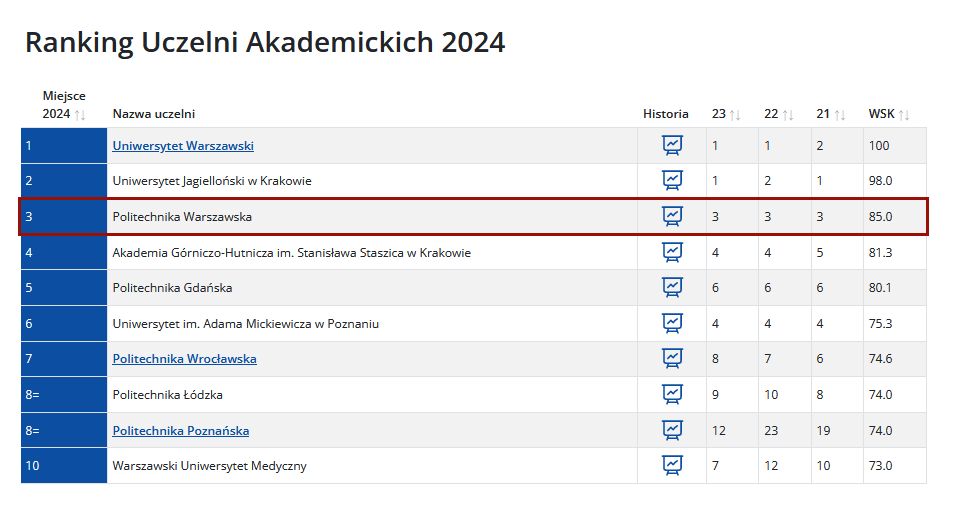Click the WSK value 85.0
This screenshot has height=518, width=953.
(880, 217)
